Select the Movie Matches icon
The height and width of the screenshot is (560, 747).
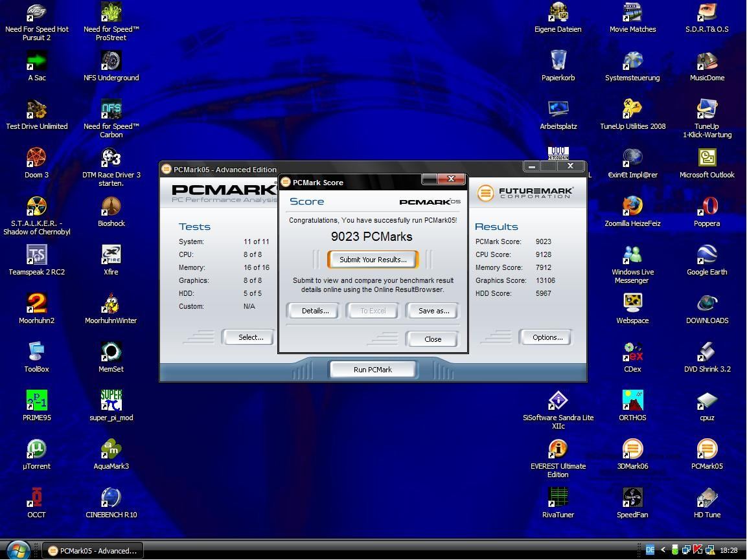(633, 13)
